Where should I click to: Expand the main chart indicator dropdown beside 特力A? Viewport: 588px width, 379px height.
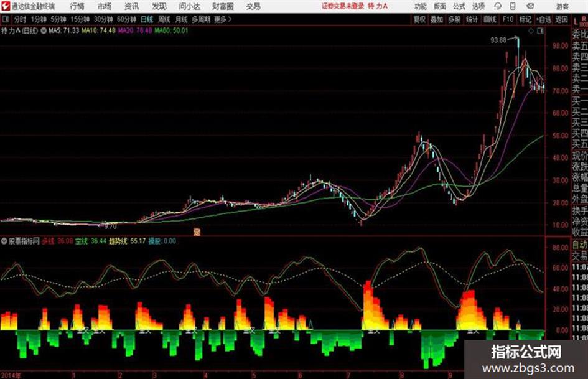(x=44, y=30)
